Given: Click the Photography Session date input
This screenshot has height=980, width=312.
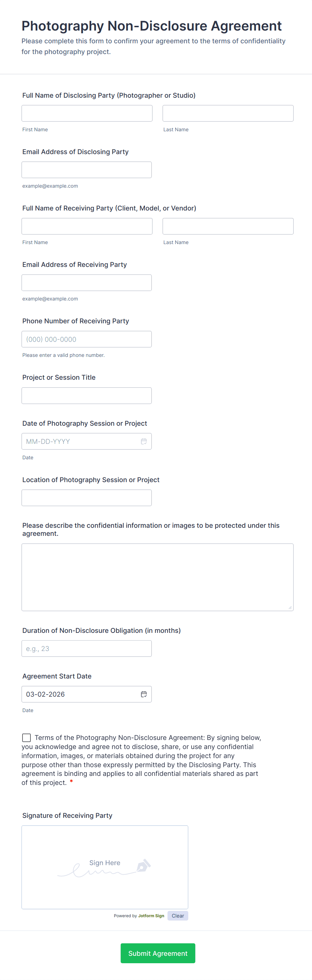Looking at the screenshot, I should [80, 441].
